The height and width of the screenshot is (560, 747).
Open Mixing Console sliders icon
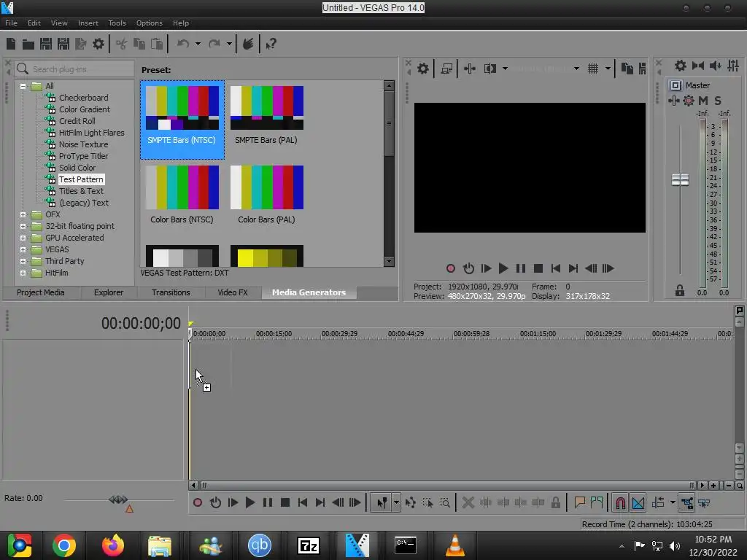[x=733, y=66]
